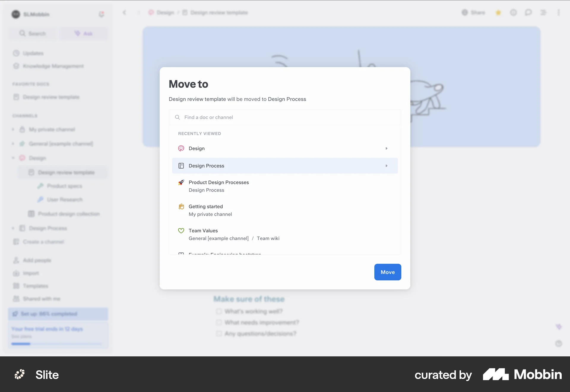Screen dimensions: 570x392
Task: Expand the Design Process row chevron
Action: 387,166
